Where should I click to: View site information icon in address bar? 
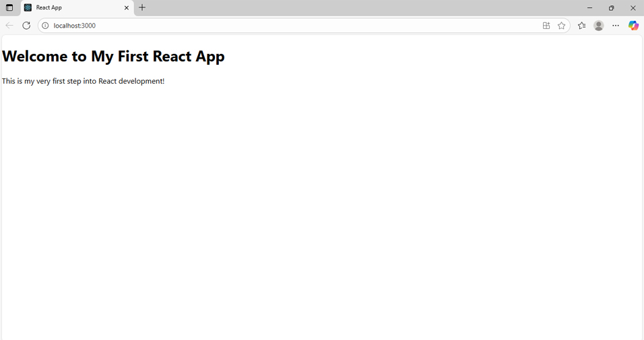click(45, 26)
